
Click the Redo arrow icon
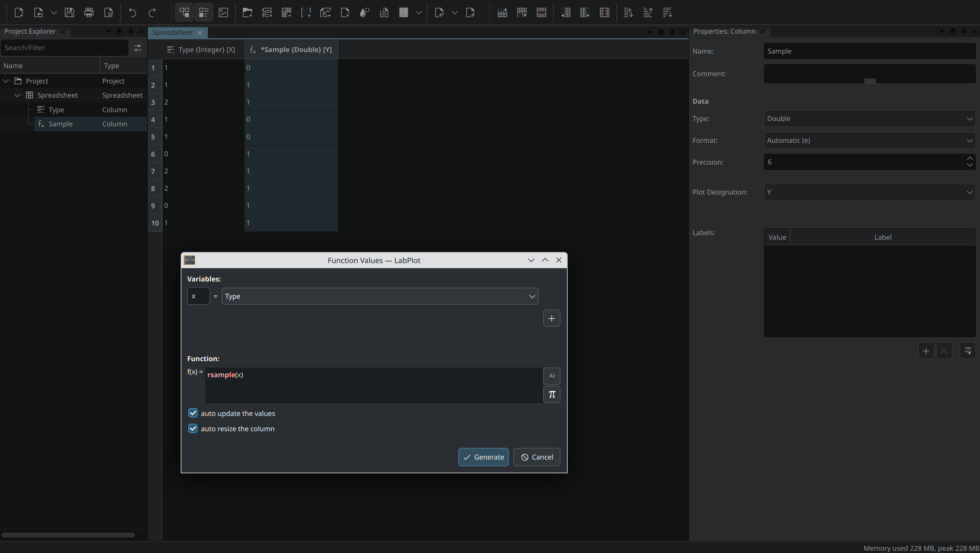pyautogui.click(x=152, y=13)
